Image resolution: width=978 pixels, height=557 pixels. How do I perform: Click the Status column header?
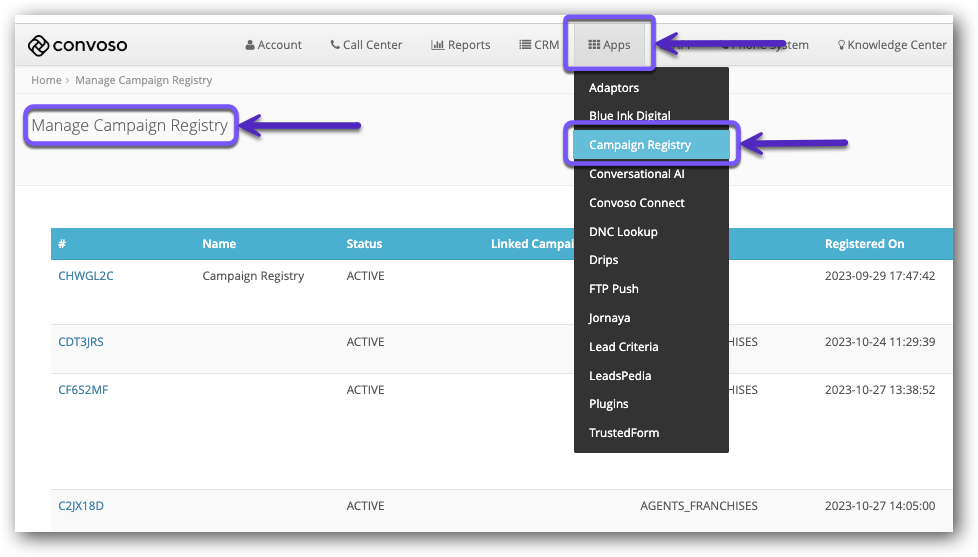364,244
